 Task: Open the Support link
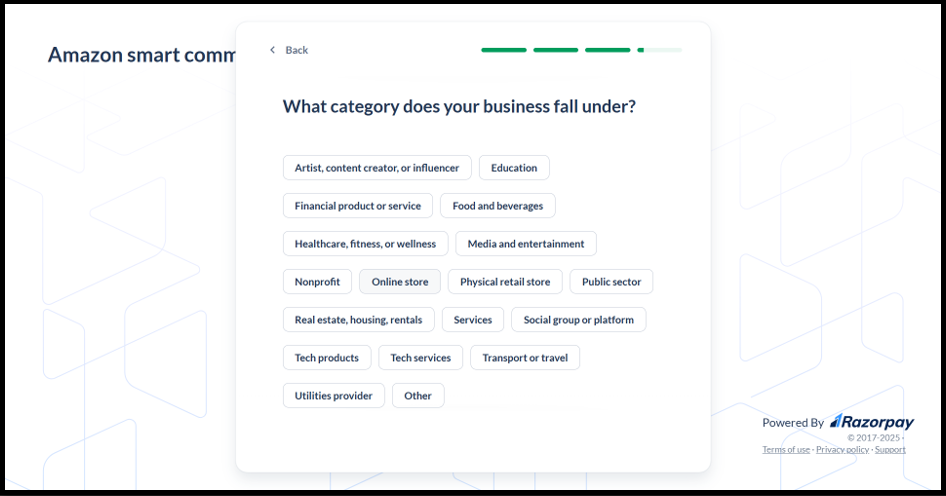890,450
